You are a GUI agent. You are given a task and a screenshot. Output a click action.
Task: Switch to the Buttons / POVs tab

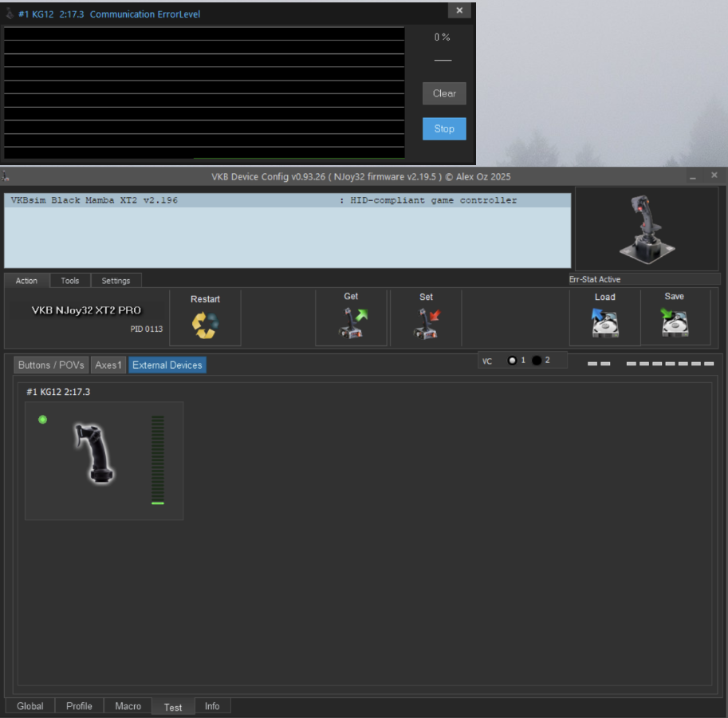[x=51, y=365]
